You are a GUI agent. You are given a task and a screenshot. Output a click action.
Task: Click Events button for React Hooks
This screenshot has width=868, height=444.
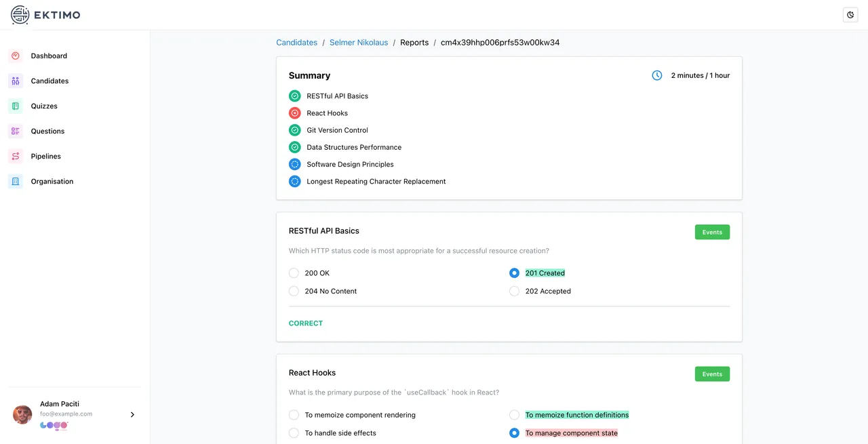[712, 374]
